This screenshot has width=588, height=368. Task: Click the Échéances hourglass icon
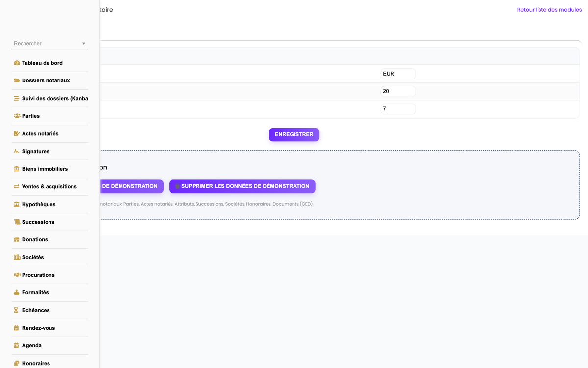pyautogui.click(x=16, y=310)
